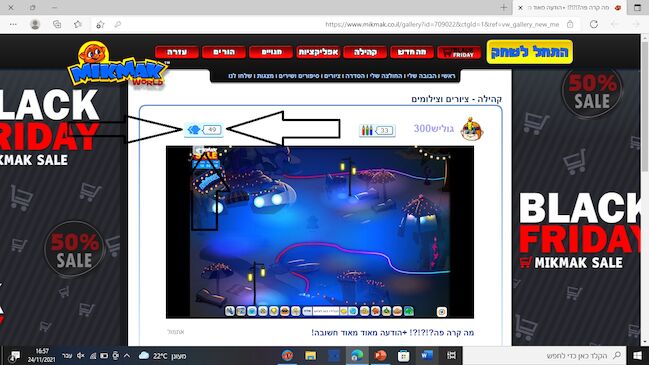Toggle the muted volume icon in system tray
This screenshot has height=365, width=649.
81,355
